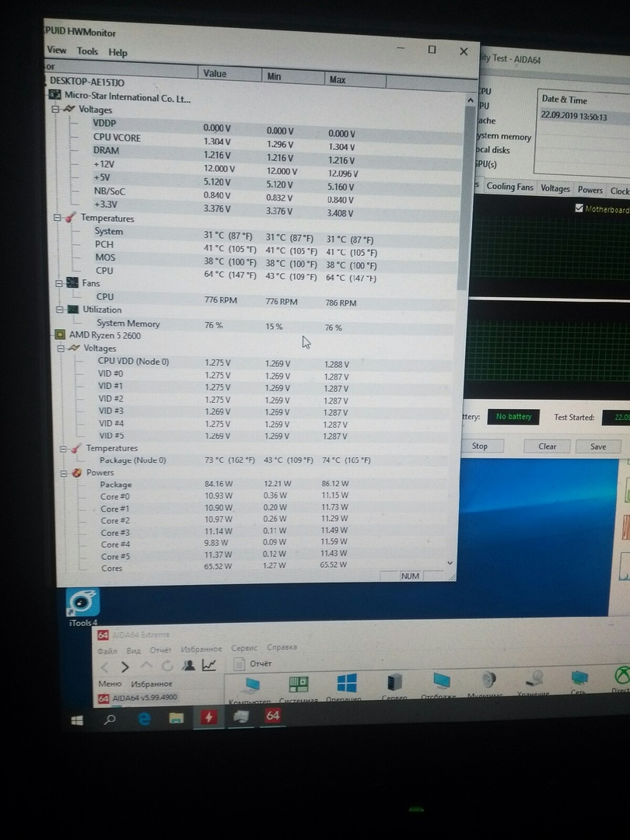Open HWMonitor Tools menu
630x840 pixels.
(x=87, y=51)
